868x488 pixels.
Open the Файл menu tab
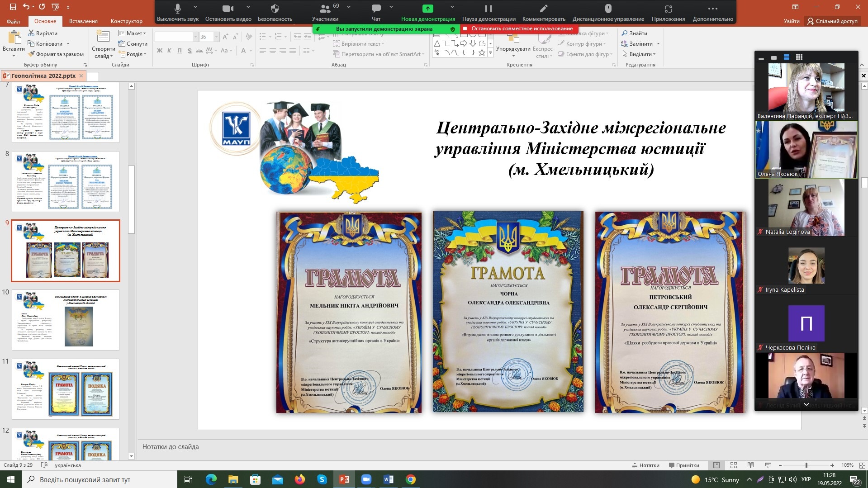13,21
